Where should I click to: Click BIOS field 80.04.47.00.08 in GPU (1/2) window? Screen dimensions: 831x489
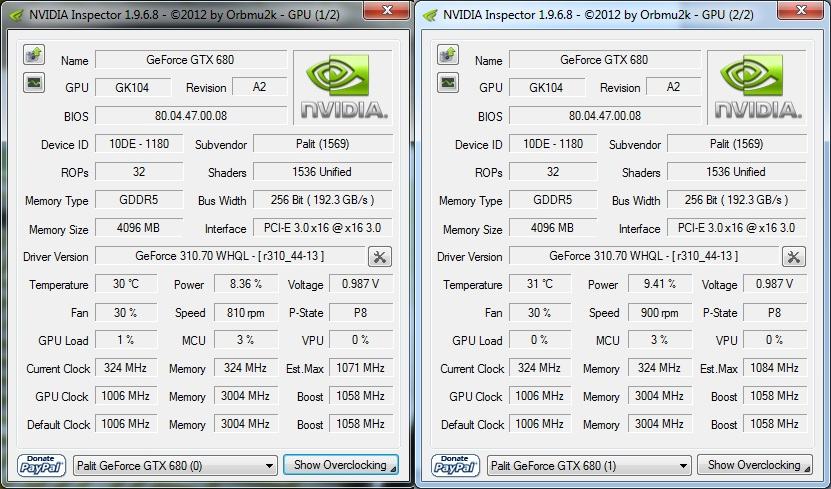[x=191, y=115]
